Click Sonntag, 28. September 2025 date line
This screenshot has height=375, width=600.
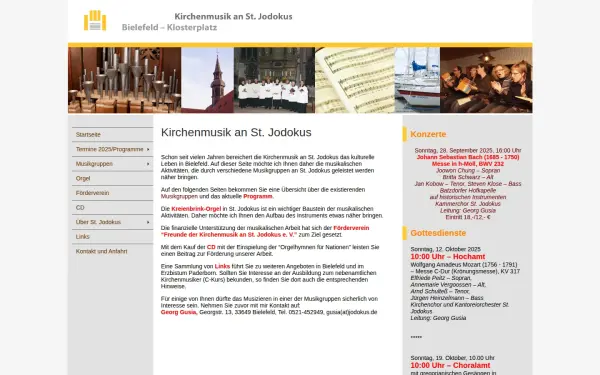tap(468, 150)
